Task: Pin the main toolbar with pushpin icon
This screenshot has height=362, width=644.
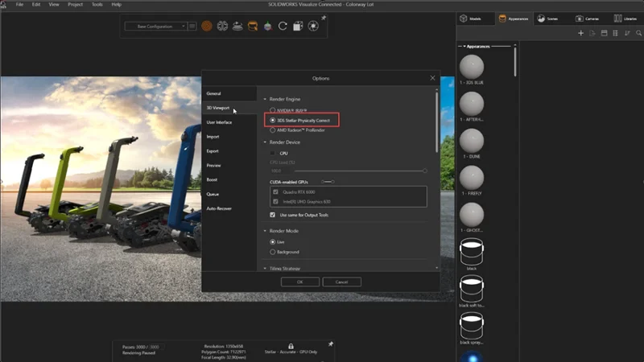Action: pos(324,18)
